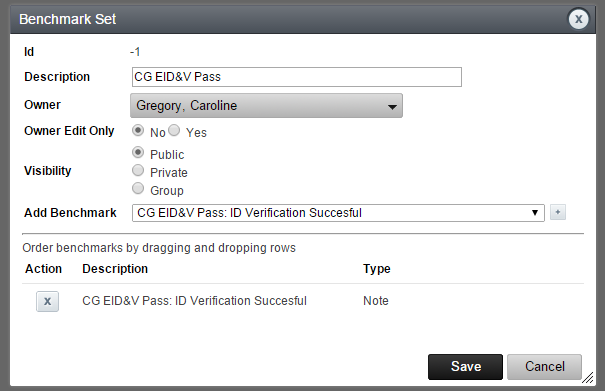Screen dimensions: 605x391
Task: Click the Description column header
Action: coord(115,269)
